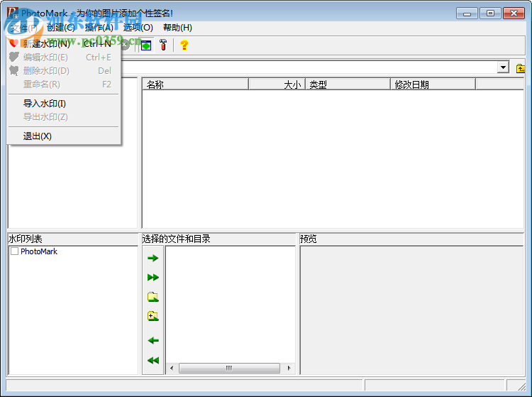Minimize the PhotoMark window
The height and width of the screenshot is (397, 532).
467,13
